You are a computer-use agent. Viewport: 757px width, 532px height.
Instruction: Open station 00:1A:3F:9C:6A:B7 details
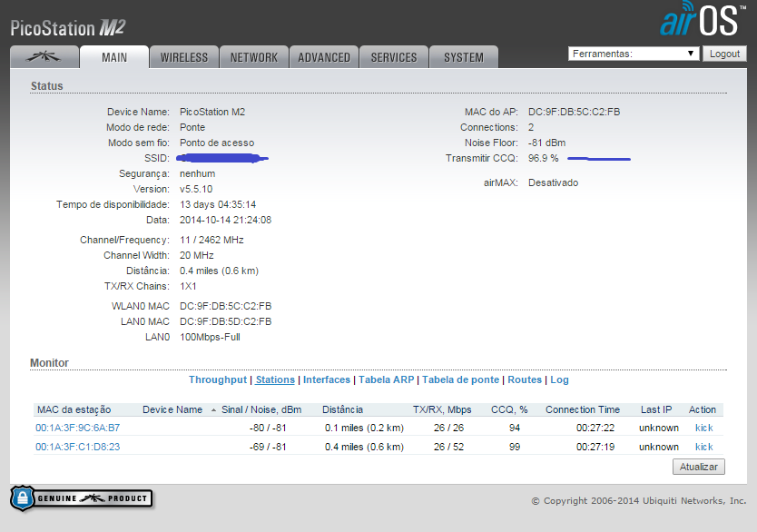[78, 428]
